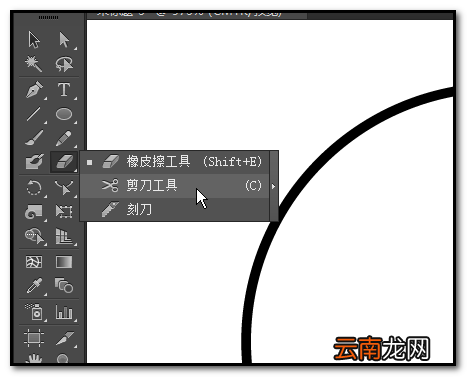
Task: Select the Free Transform tool
Action: click(x=64, y=212)
